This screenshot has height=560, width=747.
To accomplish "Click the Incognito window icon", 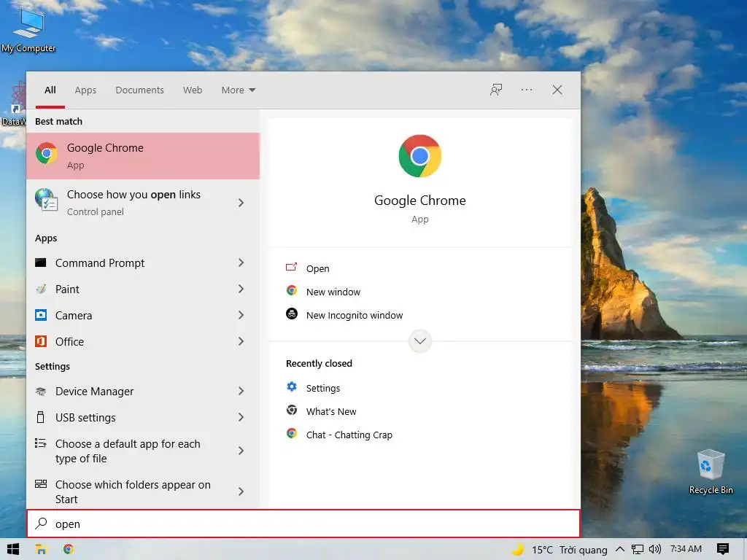I will tap(292, 314).
